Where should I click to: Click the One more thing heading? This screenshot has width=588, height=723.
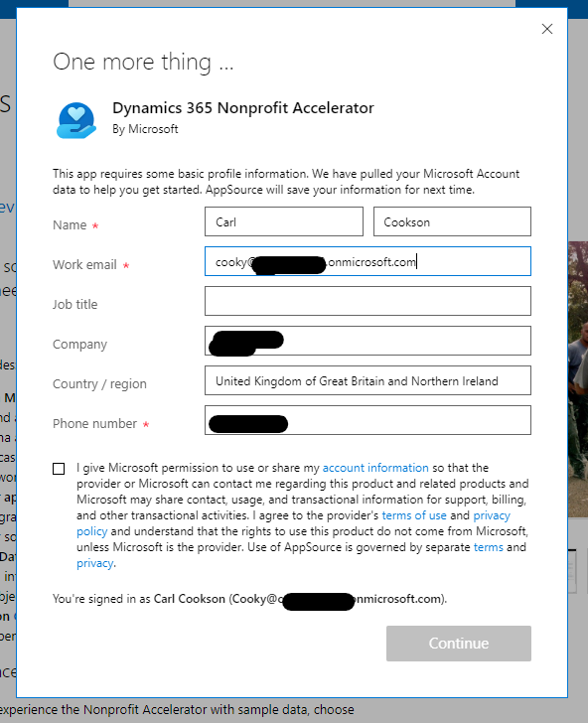coord(143,62)
